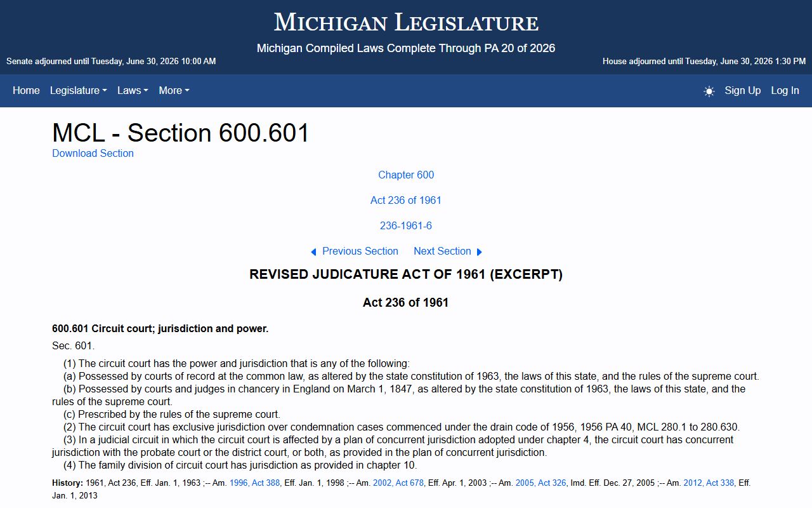Click the Senate adjourned notice text
Screen dimensions: 812x508
[111, 62]
